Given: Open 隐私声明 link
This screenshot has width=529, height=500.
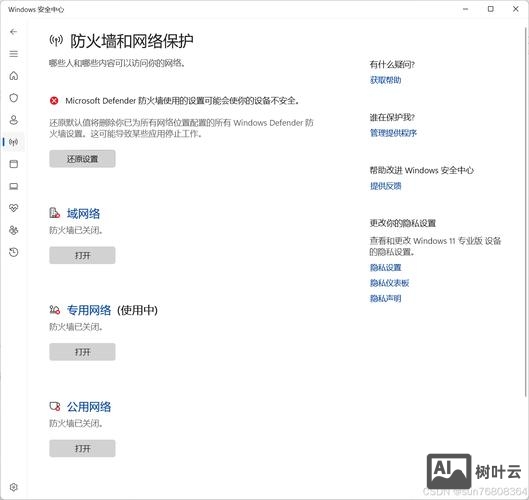Looking at the screenshot, I should coord(386,299).
